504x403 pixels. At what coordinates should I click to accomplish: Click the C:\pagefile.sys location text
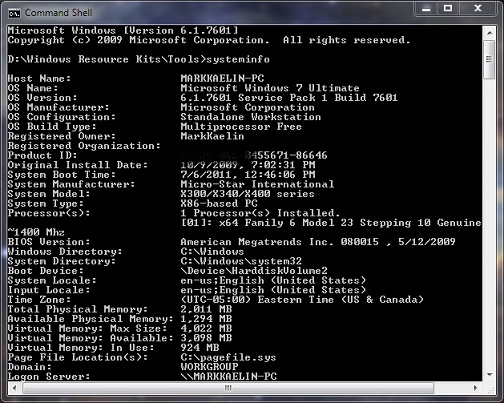[x=228, y=357]
